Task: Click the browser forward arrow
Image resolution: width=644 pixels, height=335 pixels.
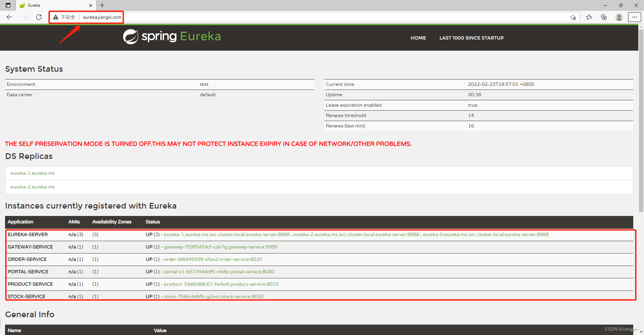Action: tap(24, 17)
